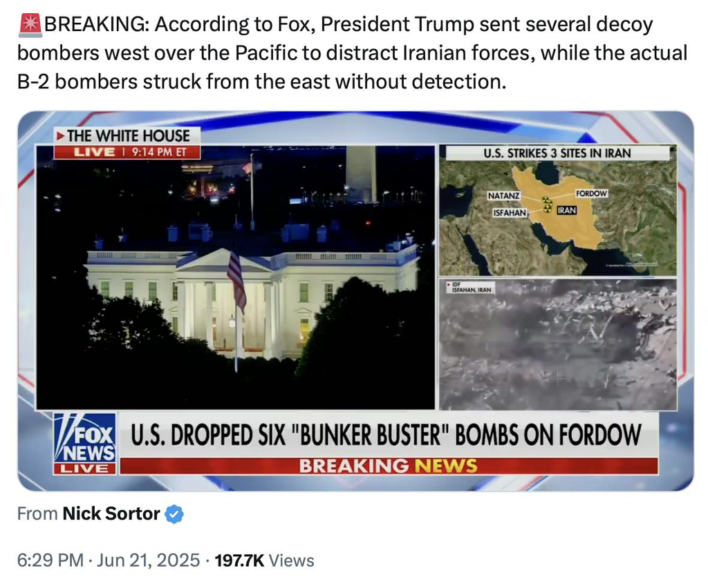Open Nick Sortor's profile link
This screenshot has width=708, height=588.
pos(111,513)
